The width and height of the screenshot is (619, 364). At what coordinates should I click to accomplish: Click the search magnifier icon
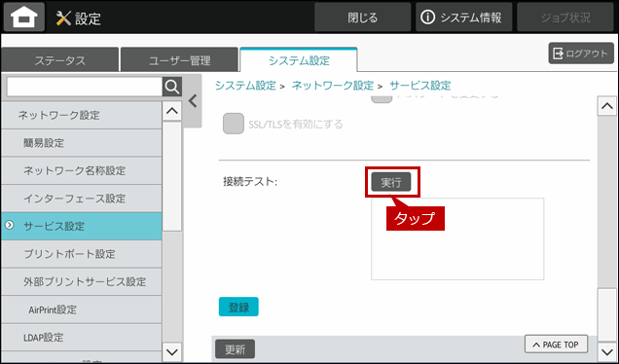[172, 87]
